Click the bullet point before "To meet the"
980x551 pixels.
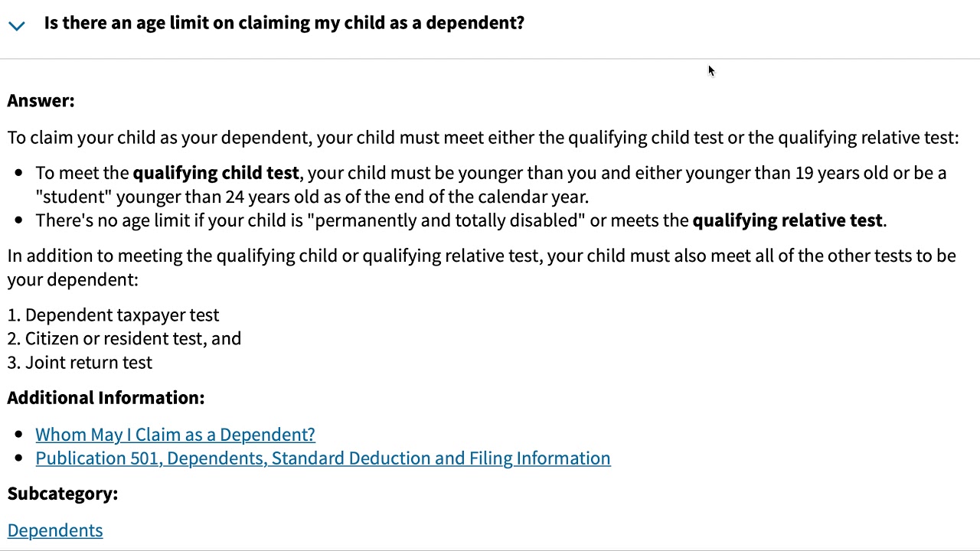click(x=19, y=173)
